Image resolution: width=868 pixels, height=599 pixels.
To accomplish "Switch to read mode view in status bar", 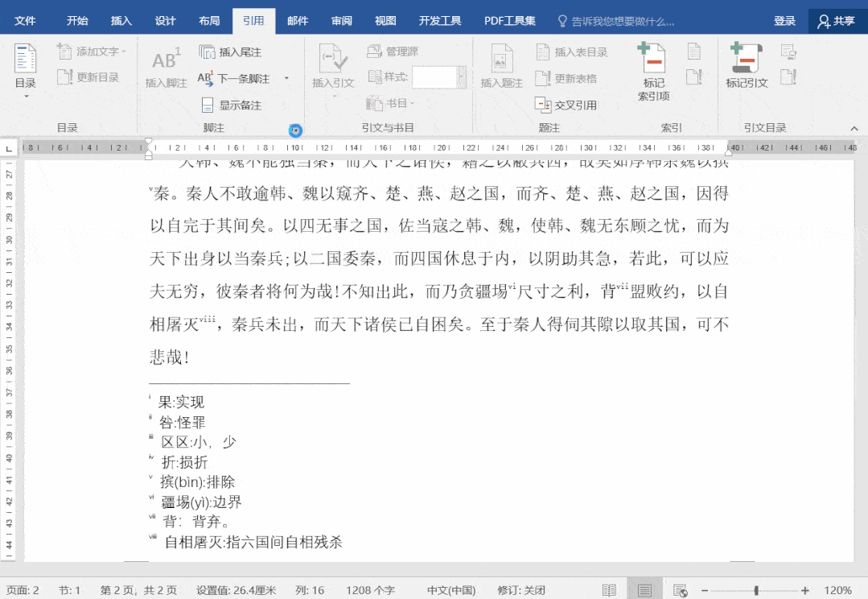I will [610, 590].
